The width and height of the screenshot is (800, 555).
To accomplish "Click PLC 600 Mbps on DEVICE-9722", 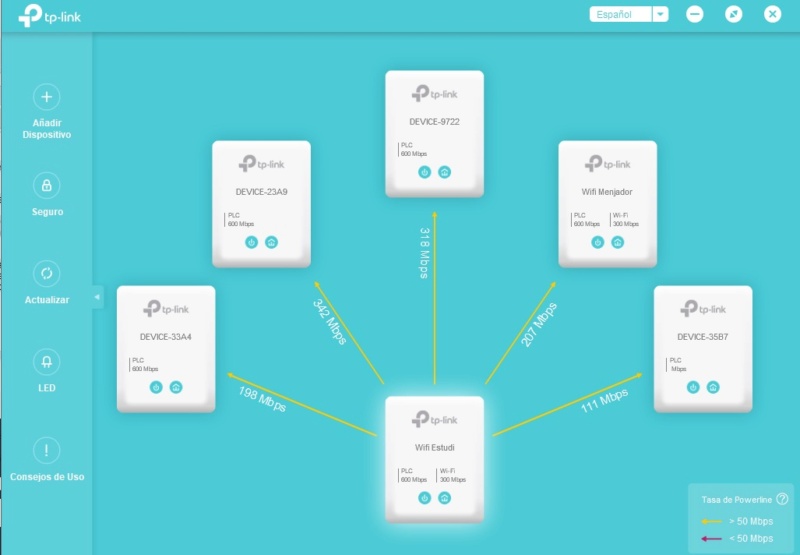I will [413, 149].
